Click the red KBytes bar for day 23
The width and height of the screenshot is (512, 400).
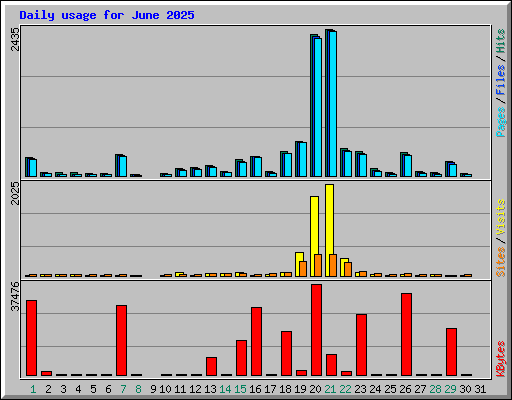tap(362, 345)
